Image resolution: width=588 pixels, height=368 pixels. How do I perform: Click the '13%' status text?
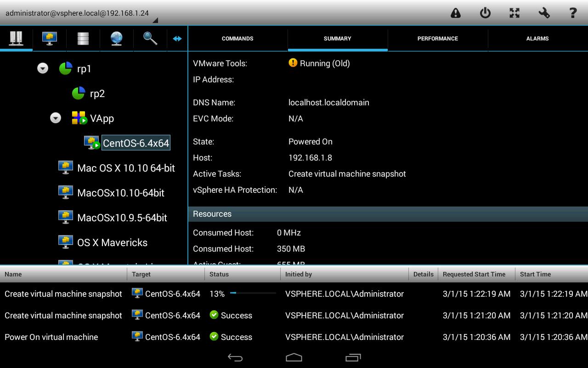coord(217,294)
